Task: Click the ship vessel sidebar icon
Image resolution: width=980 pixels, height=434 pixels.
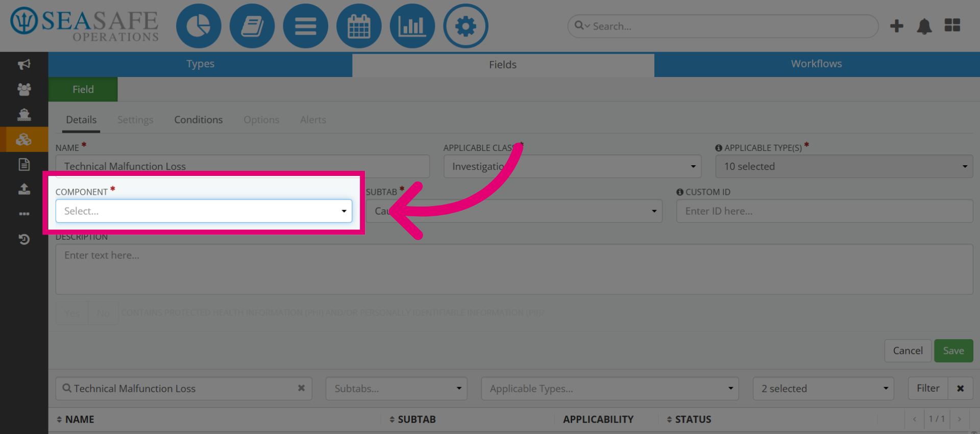Action: (24, 114)
